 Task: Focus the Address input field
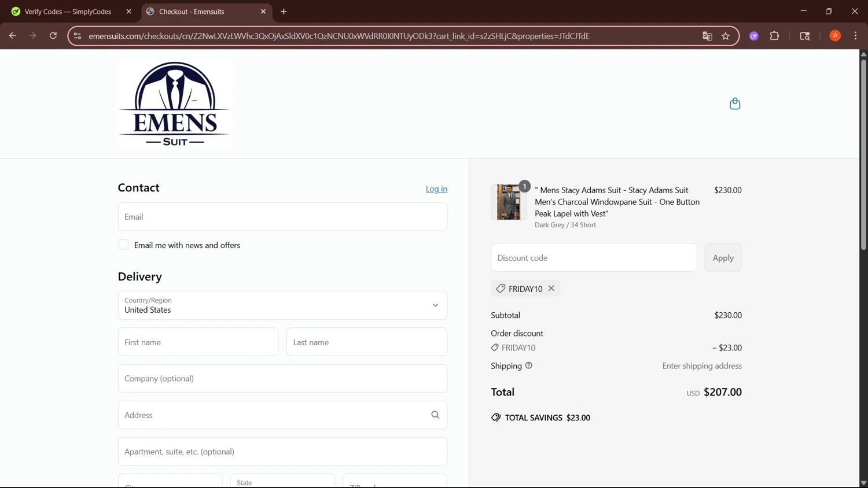coord(282,415)
